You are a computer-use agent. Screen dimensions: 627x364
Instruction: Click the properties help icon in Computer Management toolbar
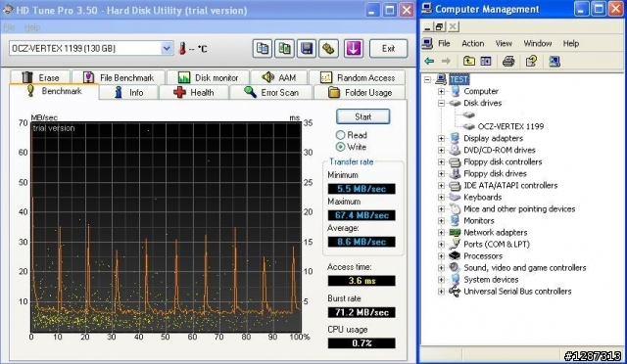pyautogui.click(x=531, y=61)
